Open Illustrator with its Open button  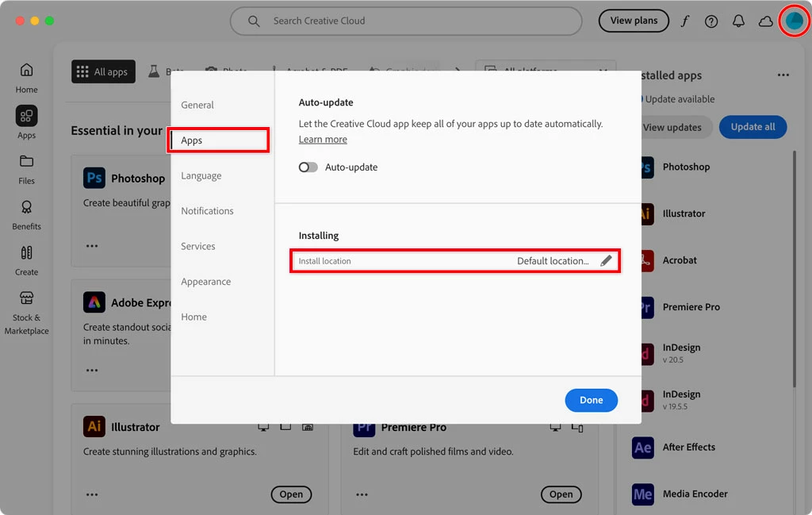(291, 494)
